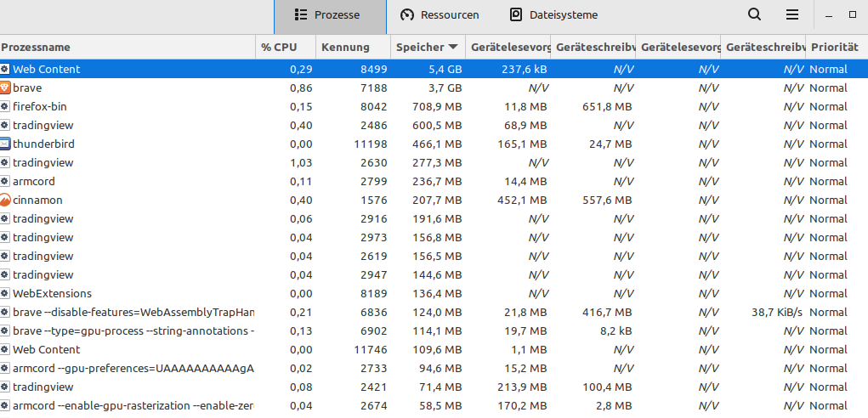Select tradingview process with ID 2973
This screenshot has height=418, width=868.
click(x=434, y=238)
